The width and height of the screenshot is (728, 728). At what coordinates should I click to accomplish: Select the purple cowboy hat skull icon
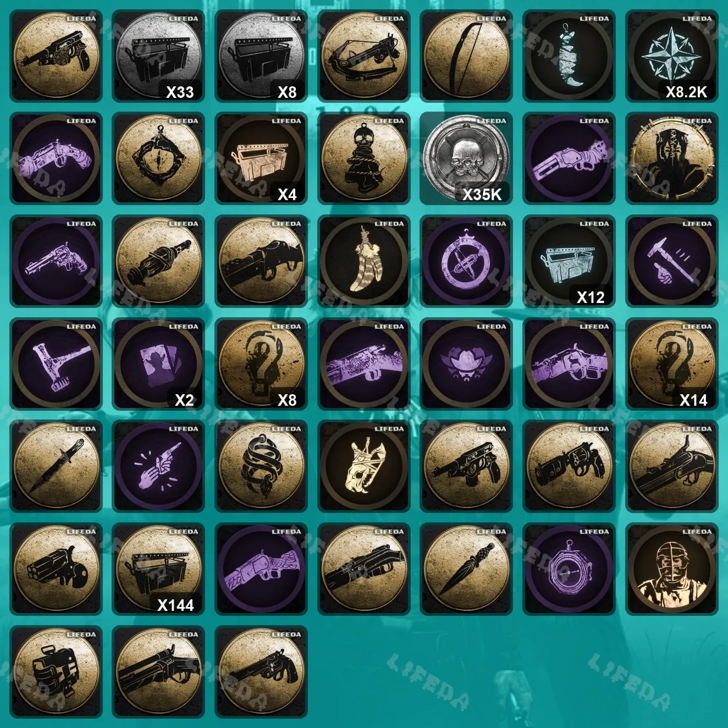466,364
